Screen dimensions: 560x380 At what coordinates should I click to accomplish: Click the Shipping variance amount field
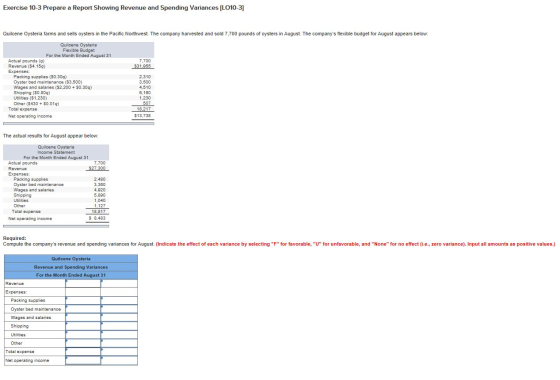coord(83,326)
